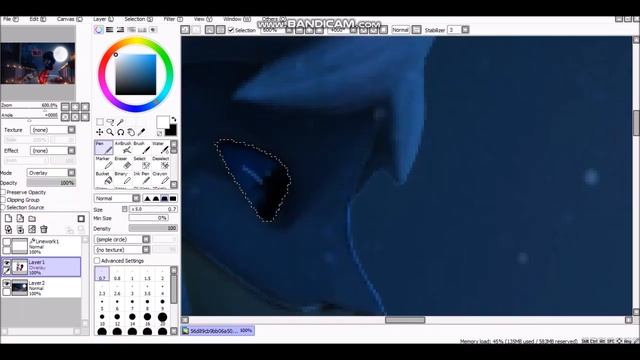640x360 pixels.
Task: Enable Selection Source
Action: 3,207
